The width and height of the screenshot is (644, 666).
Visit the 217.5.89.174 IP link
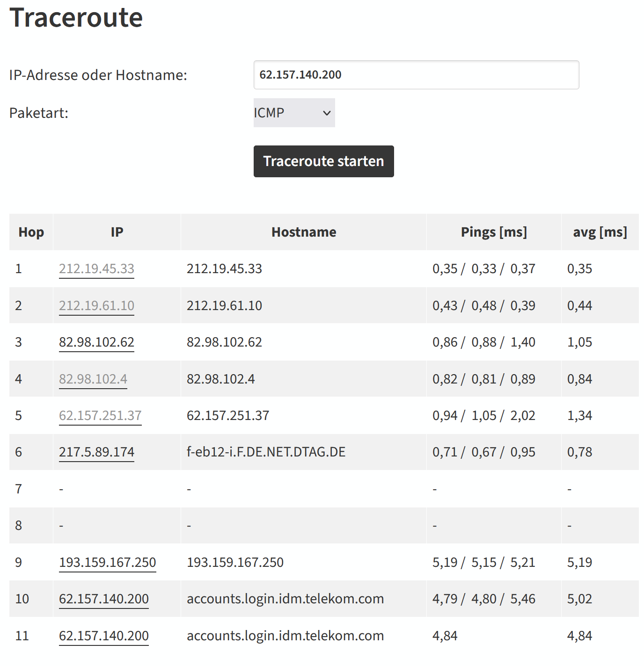(96, 452)
